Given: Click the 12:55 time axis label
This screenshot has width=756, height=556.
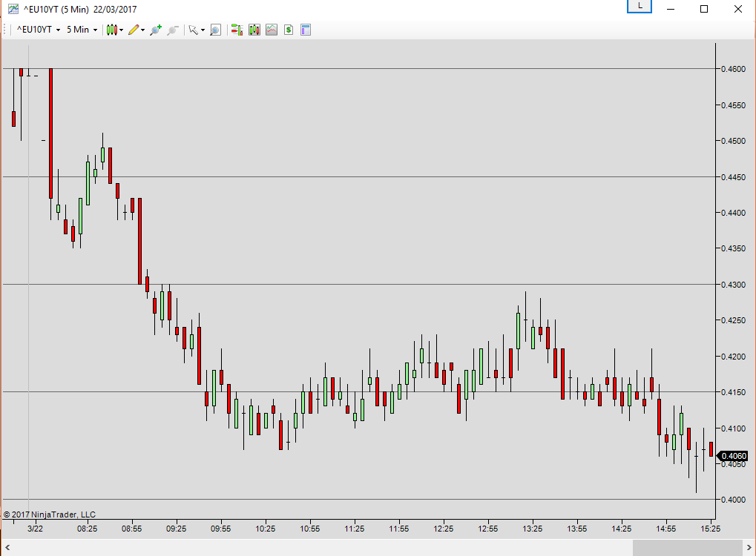Looking at the screenshot, I should 488,529.
